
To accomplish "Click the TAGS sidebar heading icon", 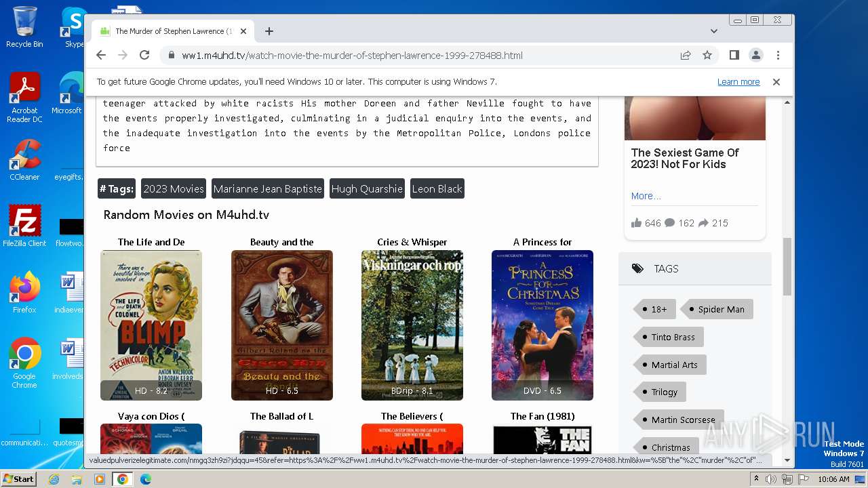I will 637,268.
